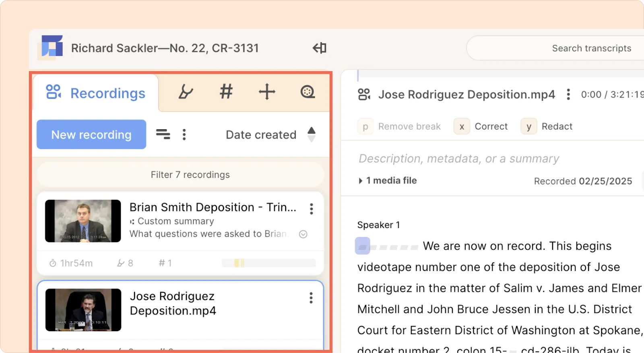Open the circular reel icon tab
Viewport: 644px width, 353px height.
pos(308,92)
